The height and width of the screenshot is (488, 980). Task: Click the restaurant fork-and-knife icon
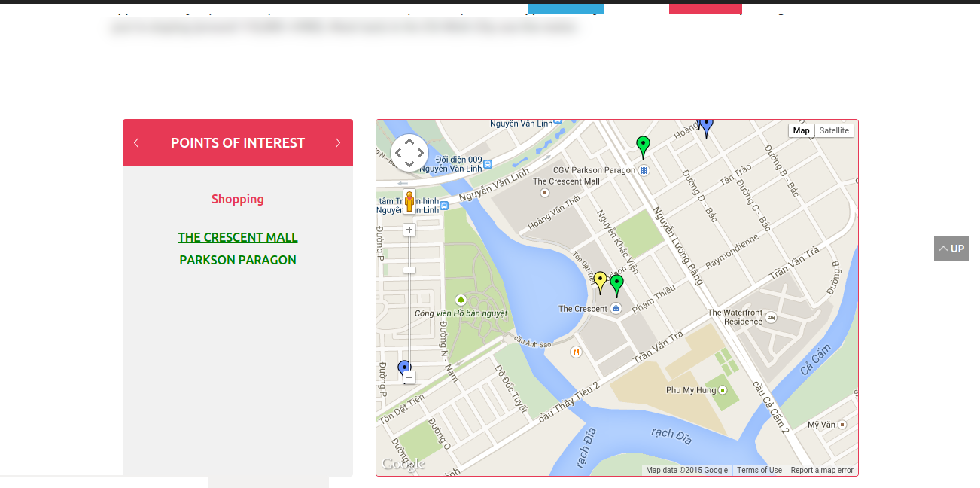click(576, 352)
